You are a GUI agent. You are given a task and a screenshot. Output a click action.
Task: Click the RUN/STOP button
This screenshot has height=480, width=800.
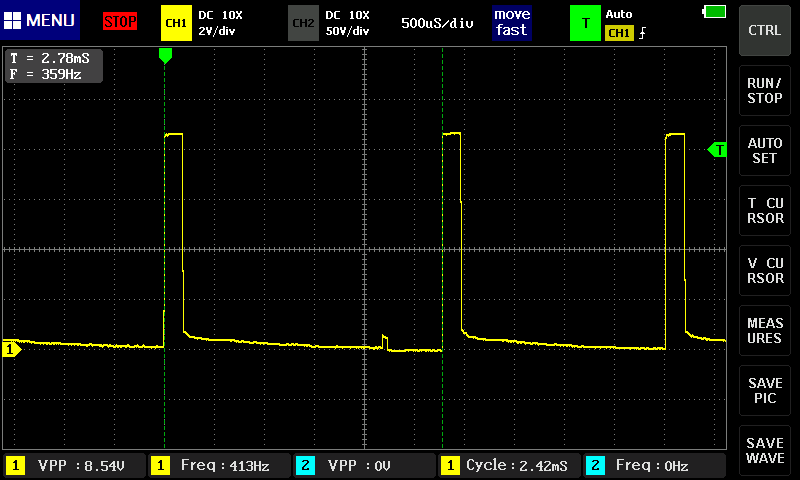764,90
